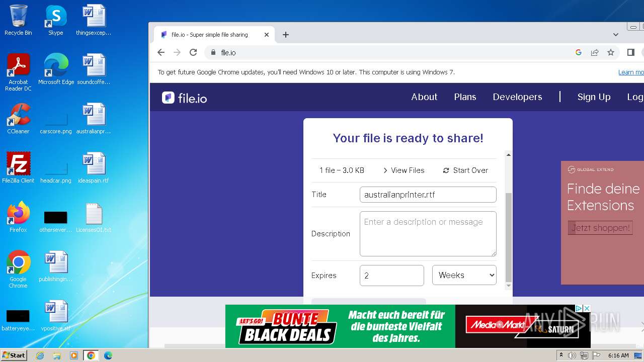Click the ad choices icon on banner
The height and width of the screenshot is (362, 644).
(x=579, y=308)
